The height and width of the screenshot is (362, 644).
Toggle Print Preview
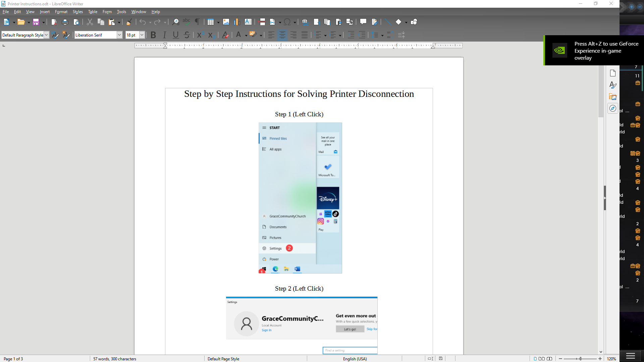(x=76, y=22)
